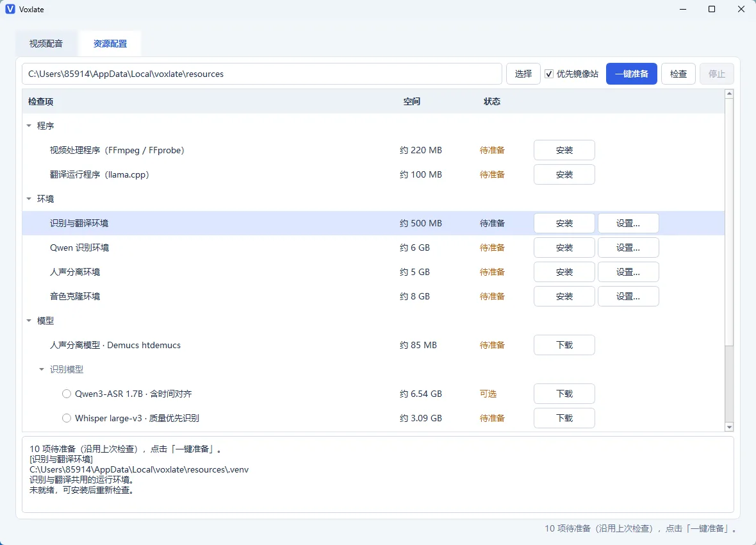The width and height of the screenshot is (756, 545).
Task: Click the .venv path line in log
Action: [139, 469]
